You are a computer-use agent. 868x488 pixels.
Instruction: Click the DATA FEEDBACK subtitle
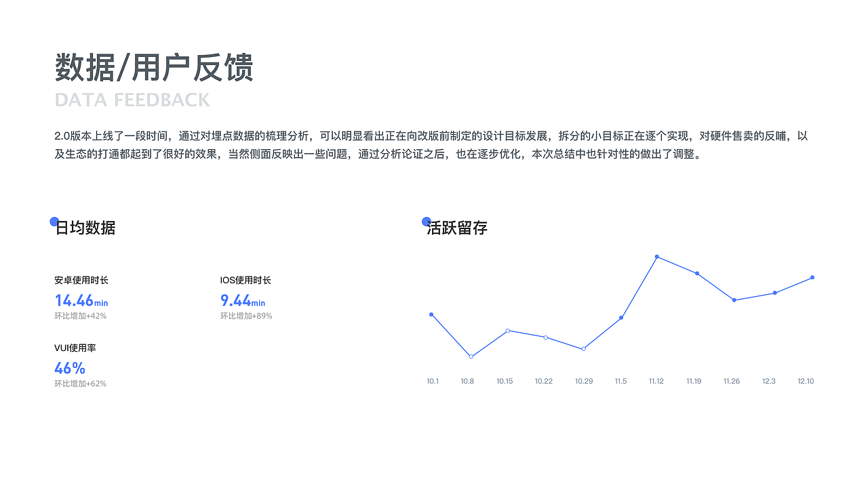(x=134, y=100)
